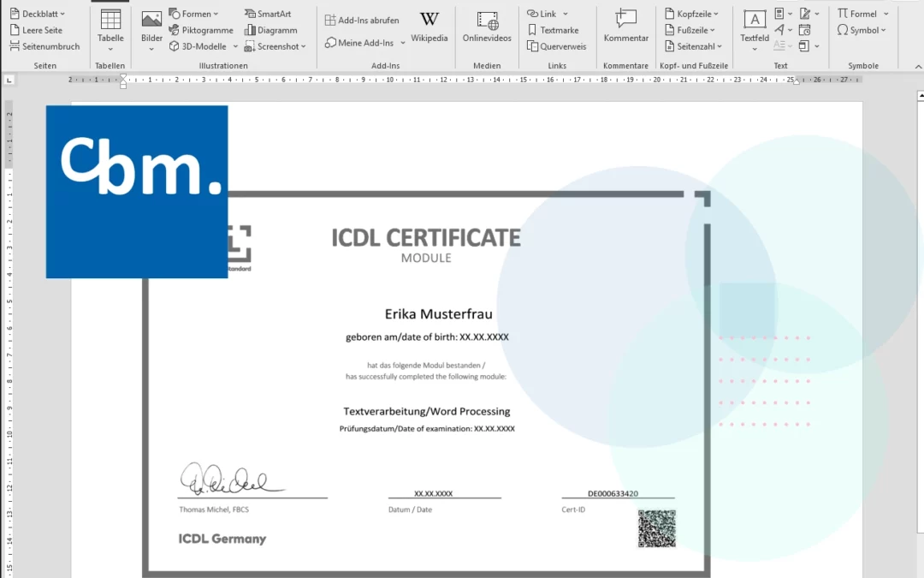Open Meine Add-Ins

pos(358,43)
